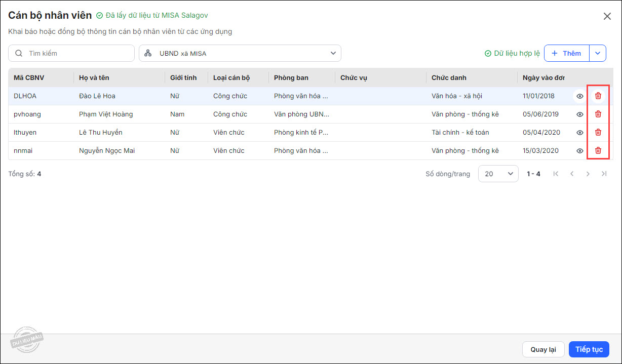Expand the Thêm button dropdown arrow
622x364 pixels.
pos(598,53)
